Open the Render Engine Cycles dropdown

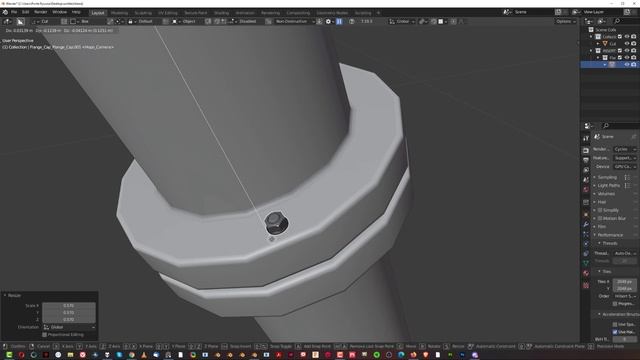[x=624, y=149]
